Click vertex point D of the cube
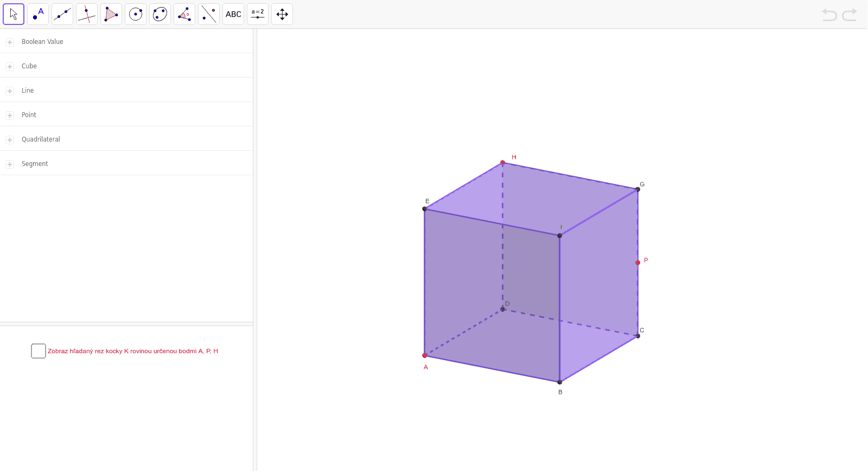 tap(503, 309)
